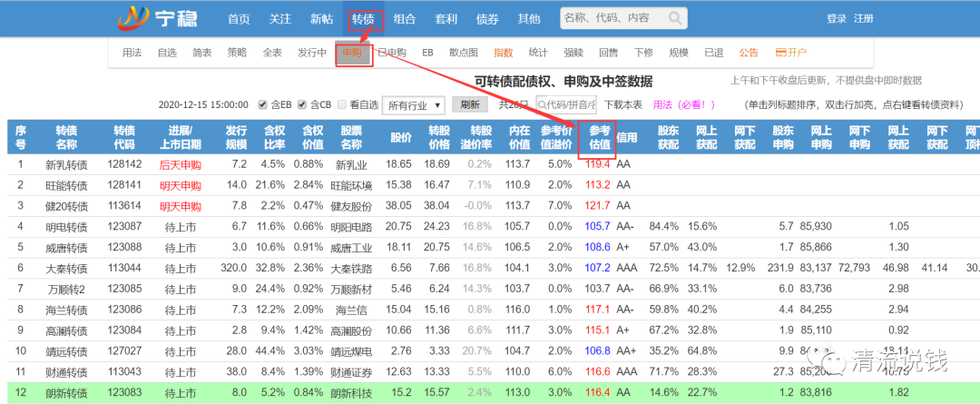Toggle the 含EB checkbox
Image resolution: width=980 pixels, height=404 pixels.
click(x=262, y=104)
